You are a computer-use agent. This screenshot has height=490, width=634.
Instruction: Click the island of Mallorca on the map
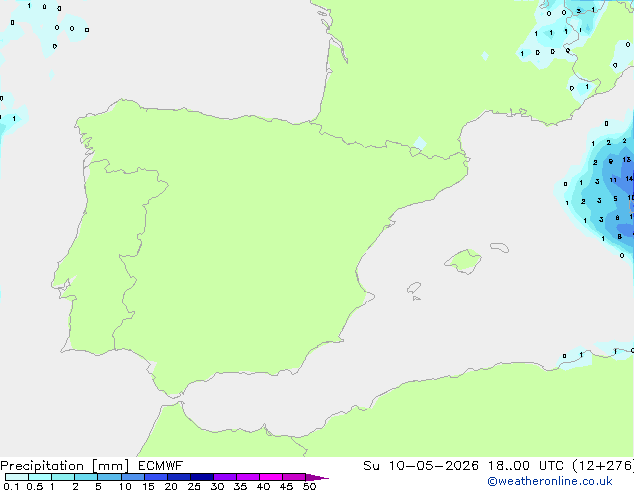[463, 261]
